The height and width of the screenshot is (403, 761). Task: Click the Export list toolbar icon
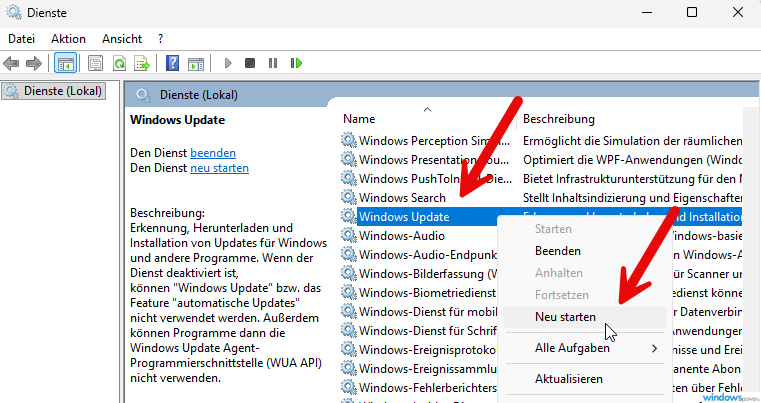coord(142,63)
